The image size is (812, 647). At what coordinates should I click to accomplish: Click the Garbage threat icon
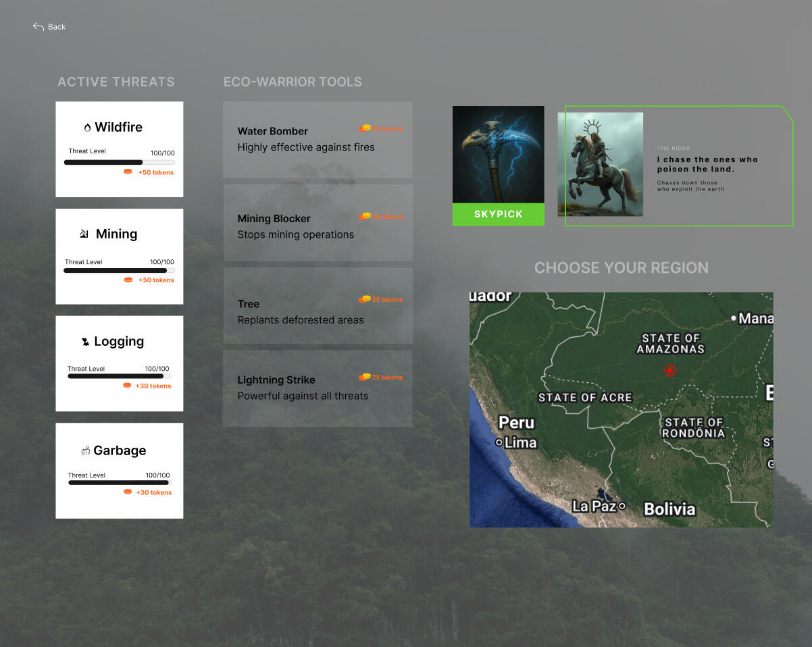click(85, 450)
